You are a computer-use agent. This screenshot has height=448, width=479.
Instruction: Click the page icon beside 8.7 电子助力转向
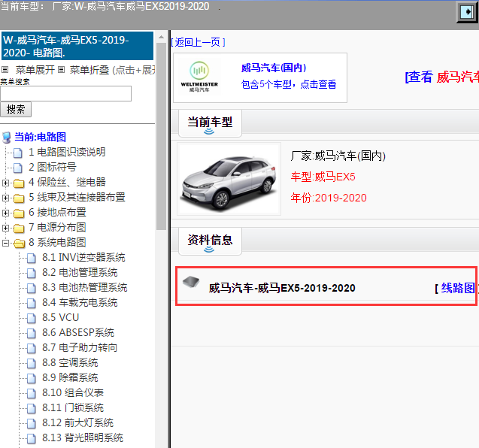pos(31,348)
